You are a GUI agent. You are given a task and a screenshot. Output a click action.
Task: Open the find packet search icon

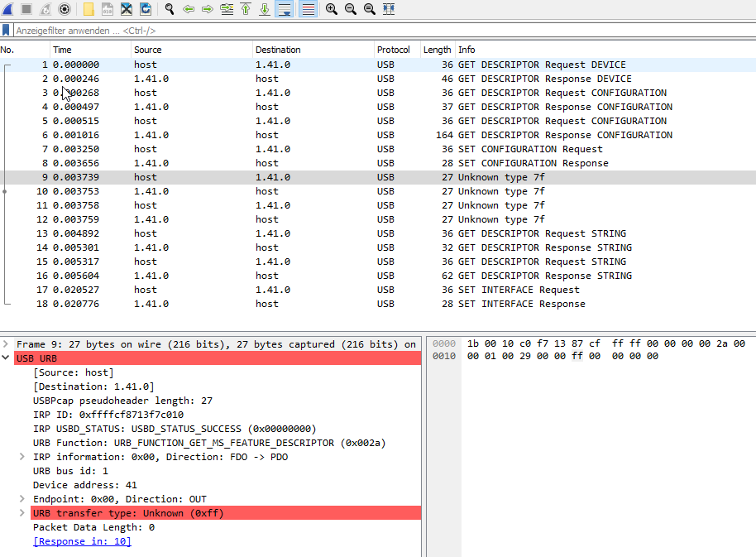(167, 8)
